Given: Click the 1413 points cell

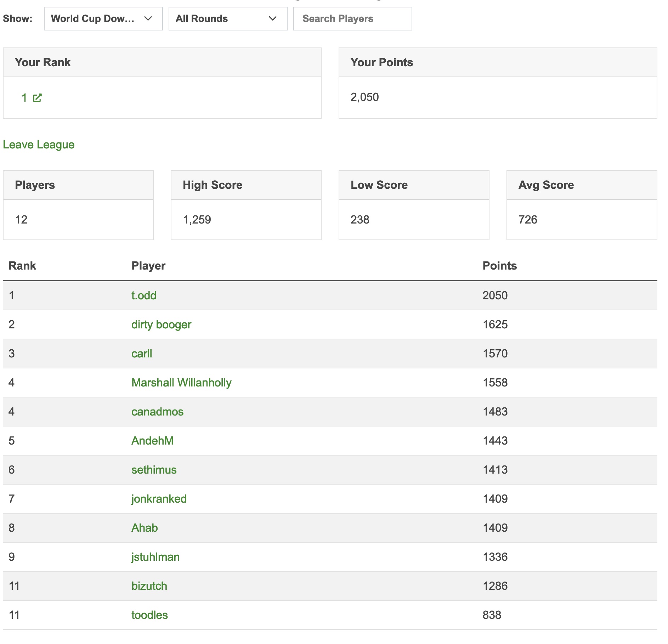Looking at the screenshot, I should (x=495, y=470).
